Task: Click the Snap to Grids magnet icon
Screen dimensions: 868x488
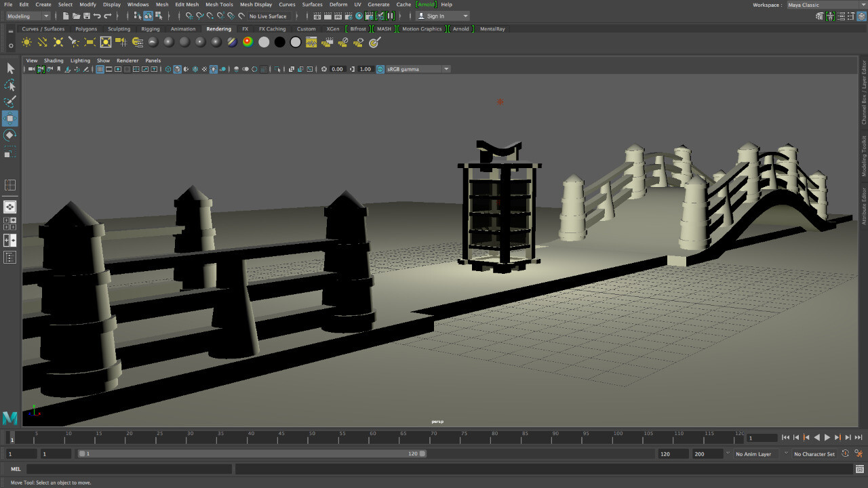Action: click(189, 16)
